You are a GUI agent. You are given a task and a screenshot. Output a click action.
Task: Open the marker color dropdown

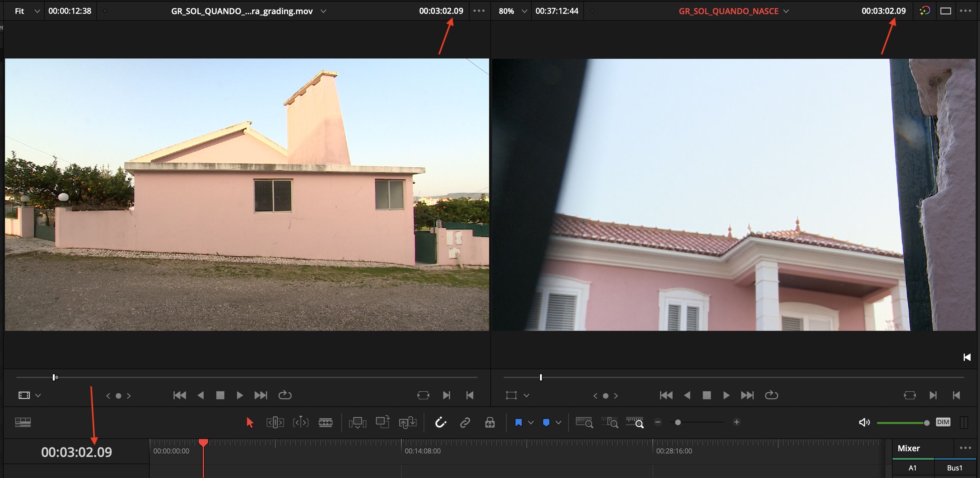point(559,422)
